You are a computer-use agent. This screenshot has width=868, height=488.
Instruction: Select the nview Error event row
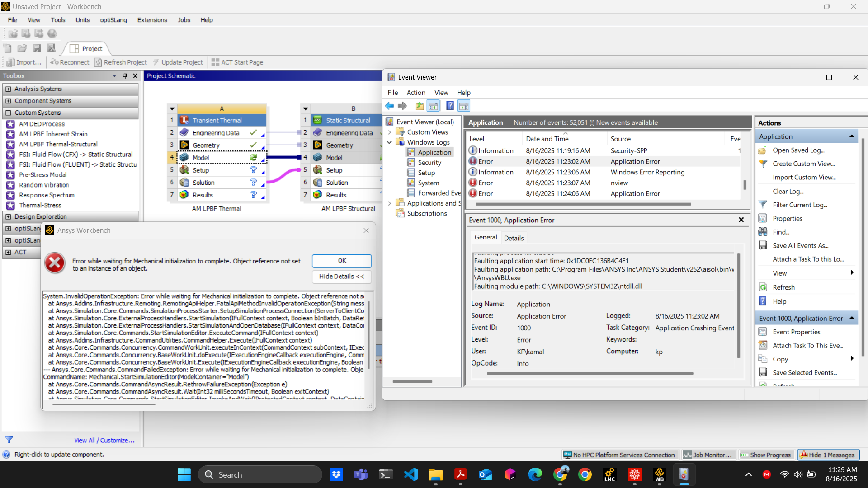pyautogui.click(x=604, y=183)
